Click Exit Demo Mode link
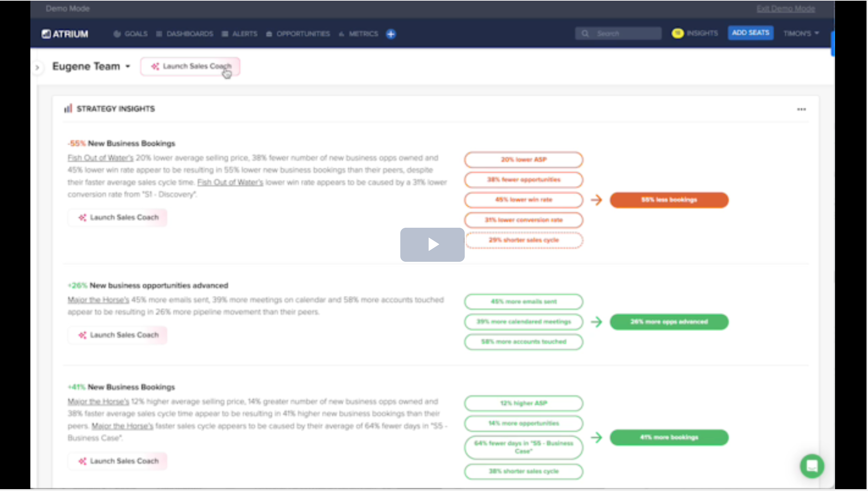The width and height of the screenshot is (868, 491). (785, 9)
